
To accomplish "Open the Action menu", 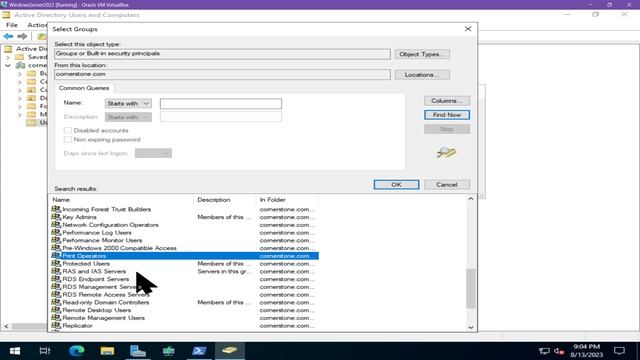I will (37, 25).
